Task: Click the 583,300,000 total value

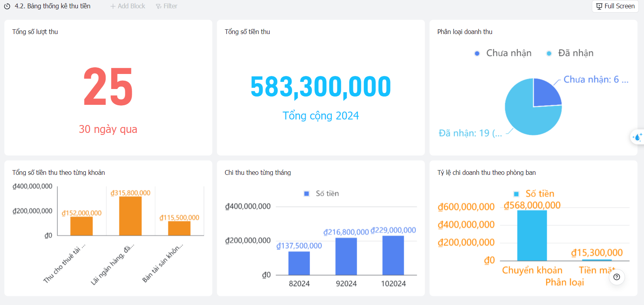Action: pos(321,87)
